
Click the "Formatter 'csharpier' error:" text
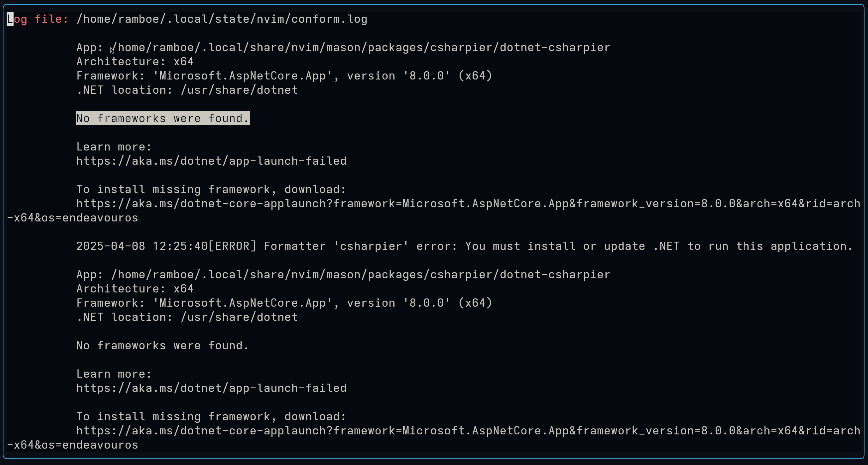point(360,246)
